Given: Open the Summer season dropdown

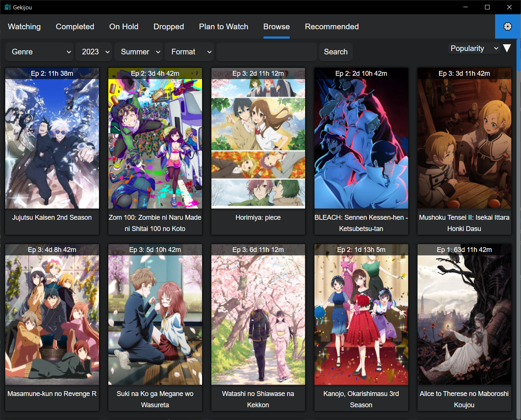Looking at the screenshot, I should (x=138, y=52).
